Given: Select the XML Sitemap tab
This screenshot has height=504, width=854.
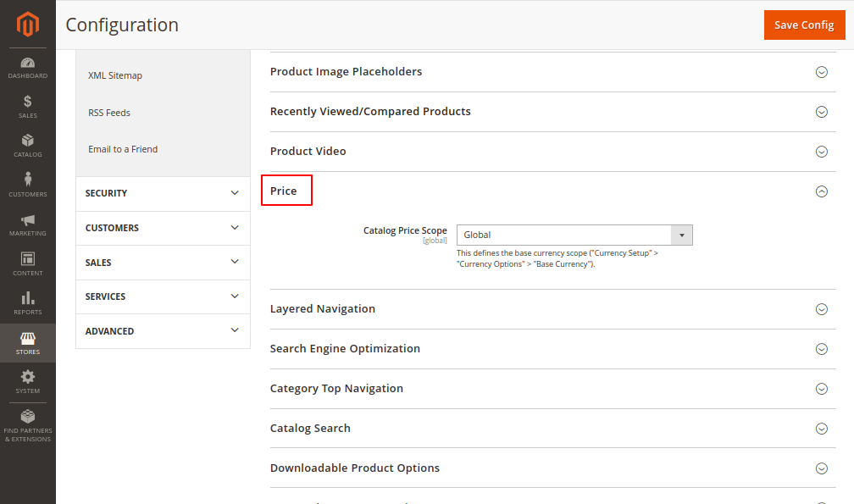Looking at the screenshot, I should (115, 75).
